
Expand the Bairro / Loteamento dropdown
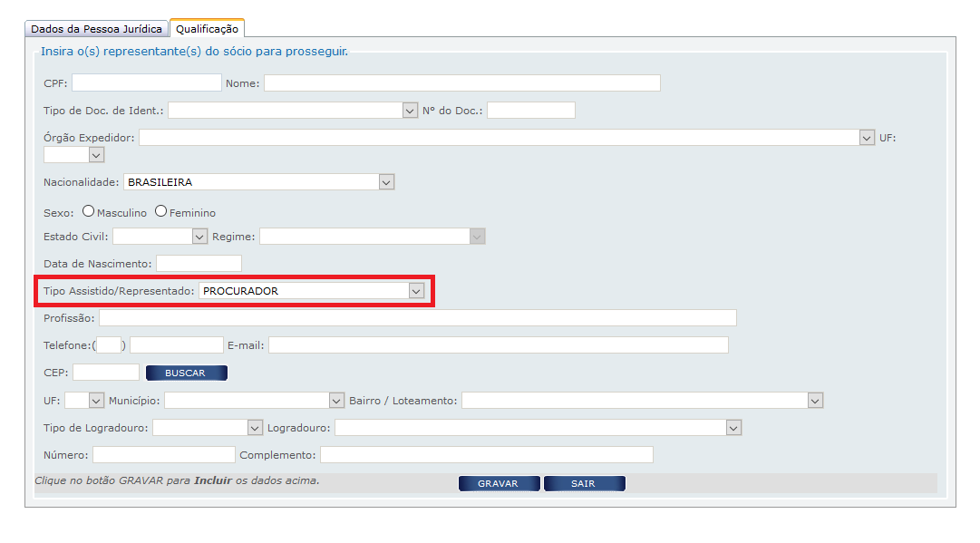pos(642,401)
